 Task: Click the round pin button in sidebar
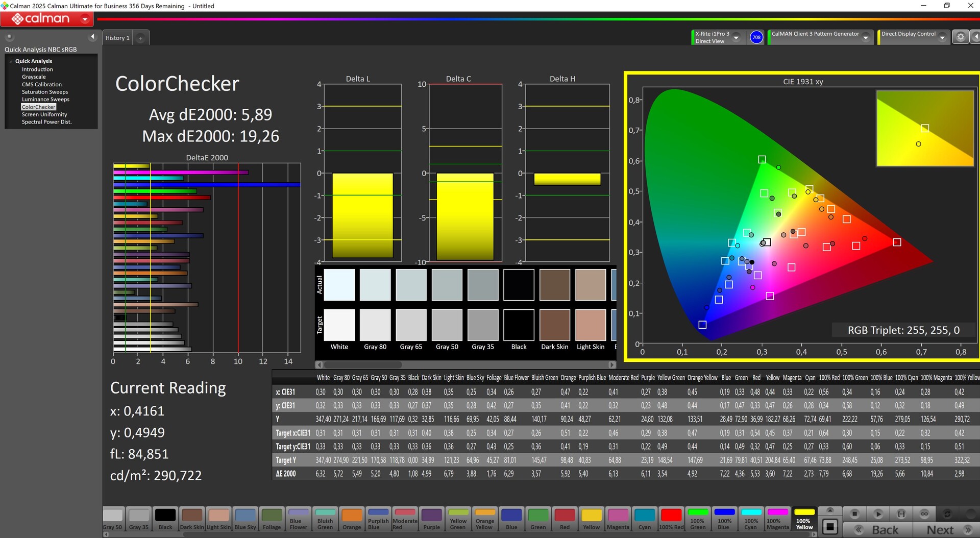(x=9, y=37)
